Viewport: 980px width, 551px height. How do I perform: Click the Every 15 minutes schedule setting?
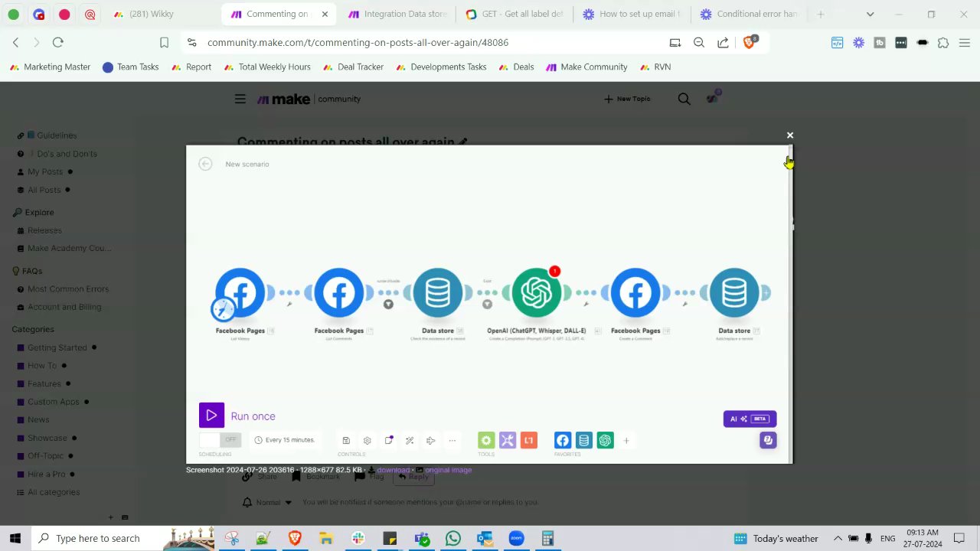click(284, 440)
